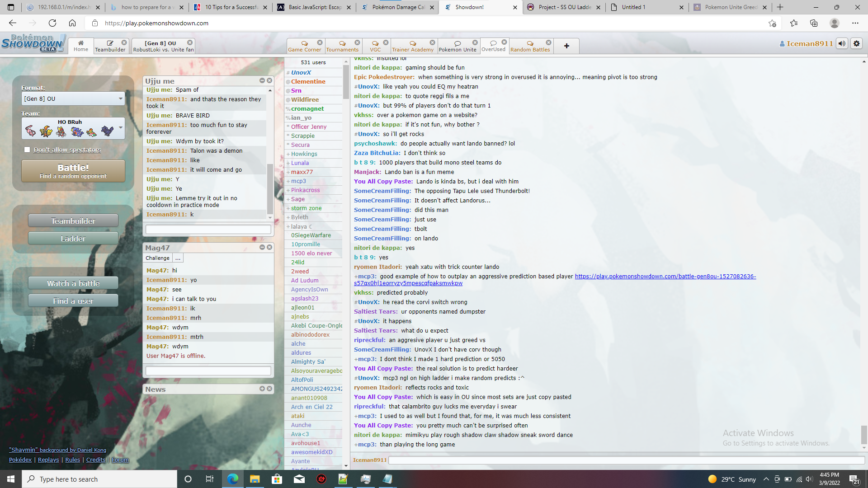The width and height of the screenshot is (868, 488).
Task: Expand the News panel with plus icon
Action: [262, 389]
